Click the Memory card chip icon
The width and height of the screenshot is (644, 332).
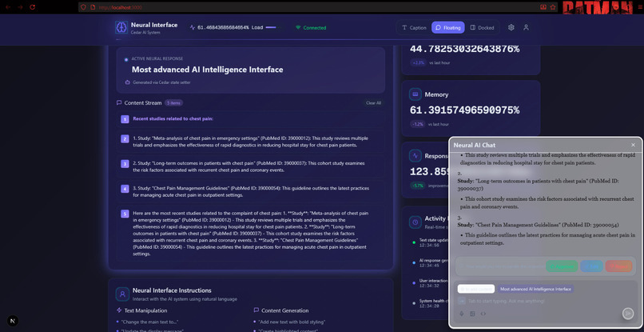tap(415, 94)
